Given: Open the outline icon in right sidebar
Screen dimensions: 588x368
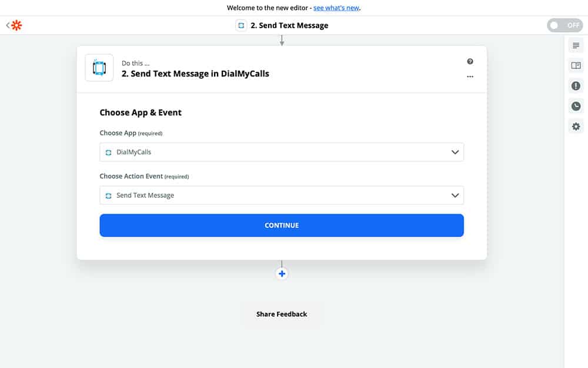Looking at the screenshot, I should (576, 46).
